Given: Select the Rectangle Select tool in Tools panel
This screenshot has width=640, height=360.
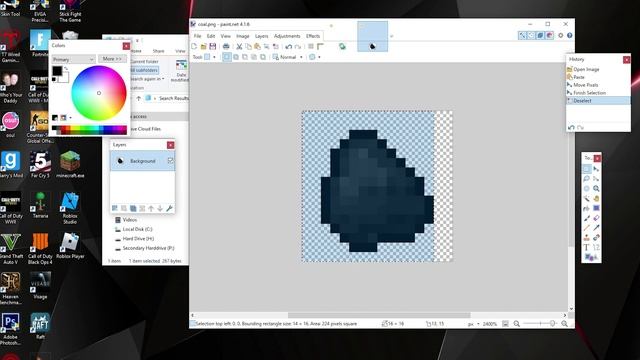Looking at the screenshot, I should click(587, 169).
